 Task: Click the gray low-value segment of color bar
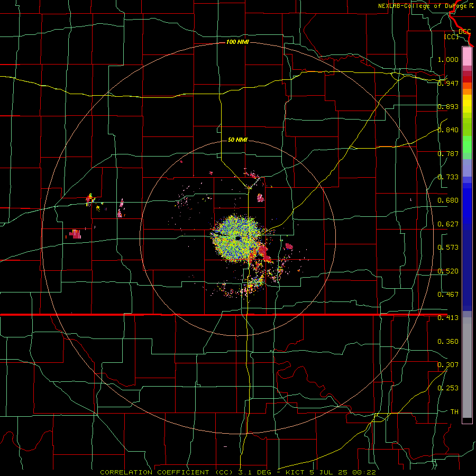coord(467,368)
